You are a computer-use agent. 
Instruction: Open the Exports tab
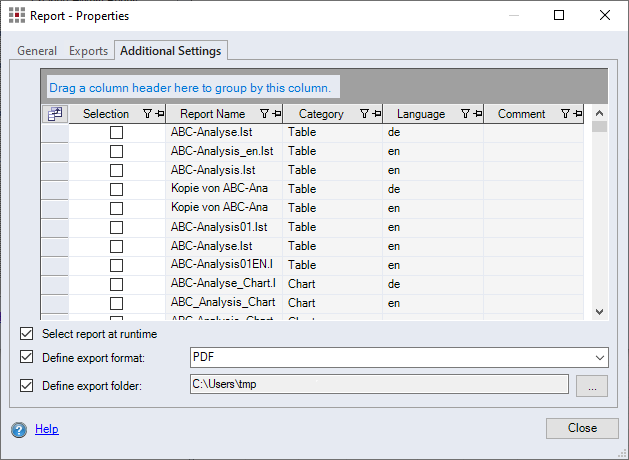[88, 51]
